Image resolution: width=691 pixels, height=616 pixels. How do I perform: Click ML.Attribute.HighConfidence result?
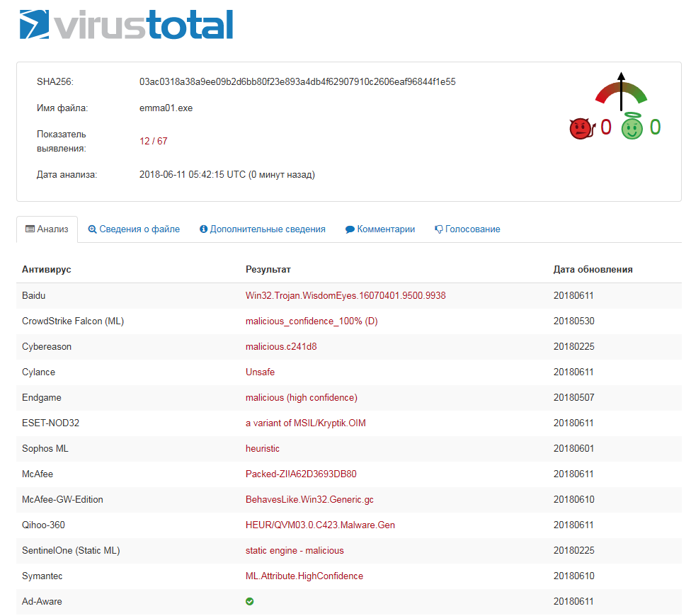[x=304, y=577]
